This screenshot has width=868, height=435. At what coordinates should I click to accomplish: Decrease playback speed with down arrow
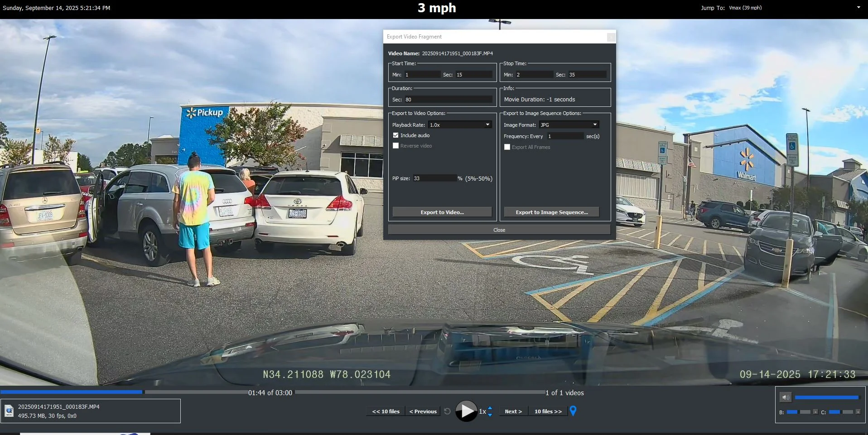coord(490,415)
